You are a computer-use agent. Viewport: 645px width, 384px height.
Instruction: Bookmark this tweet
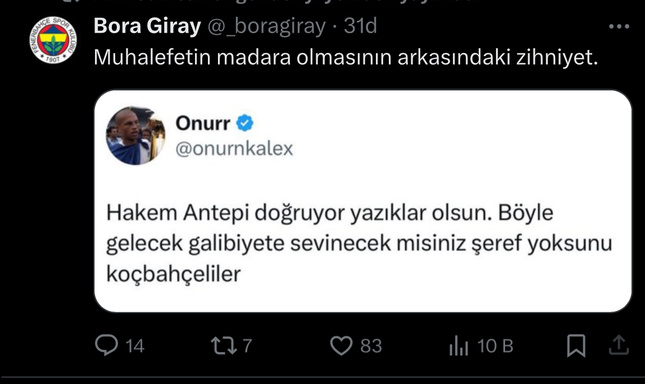[576, 345]
